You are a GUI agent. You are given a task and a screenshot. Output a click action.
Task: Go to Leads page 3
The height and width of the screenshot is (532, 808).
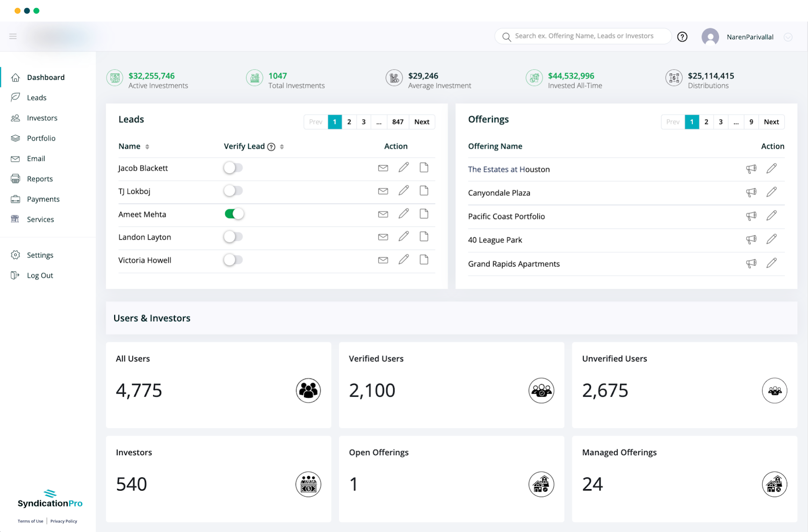pos(364,122)
